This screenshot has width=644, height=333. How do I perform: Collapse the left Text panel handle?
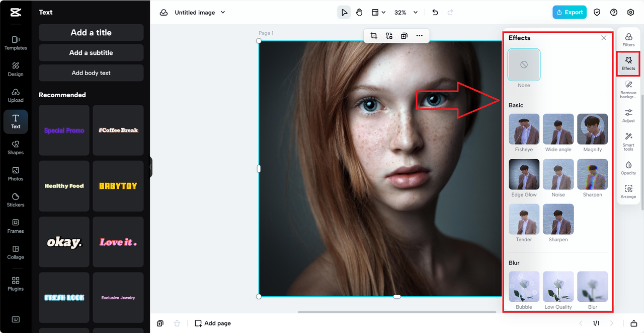150,167
